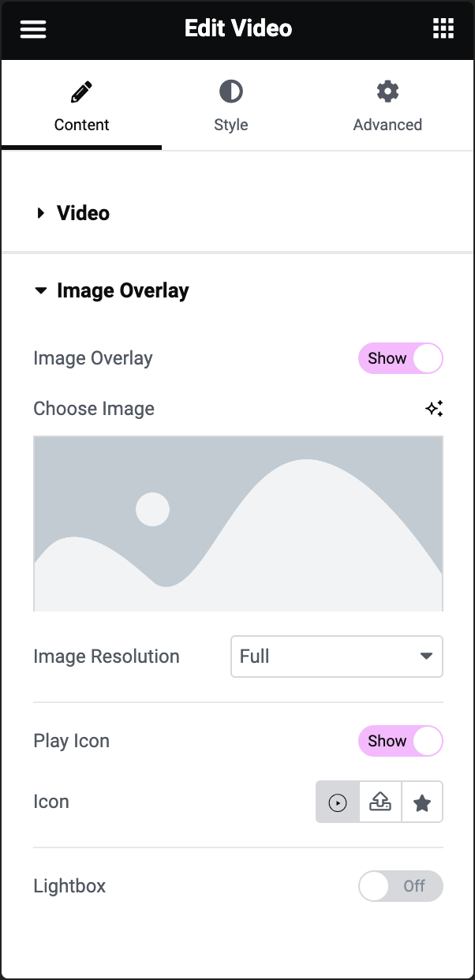Switch to the Style tab
The image size is (475, 980).
click(x=230, y=105)
